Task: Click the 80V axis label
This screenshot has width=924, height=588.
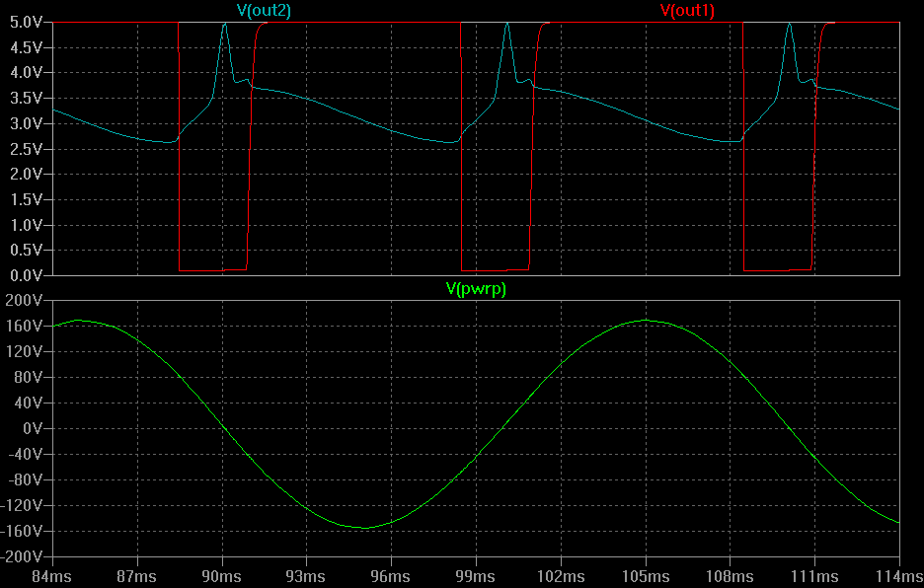Action: [x=28, y=378]
